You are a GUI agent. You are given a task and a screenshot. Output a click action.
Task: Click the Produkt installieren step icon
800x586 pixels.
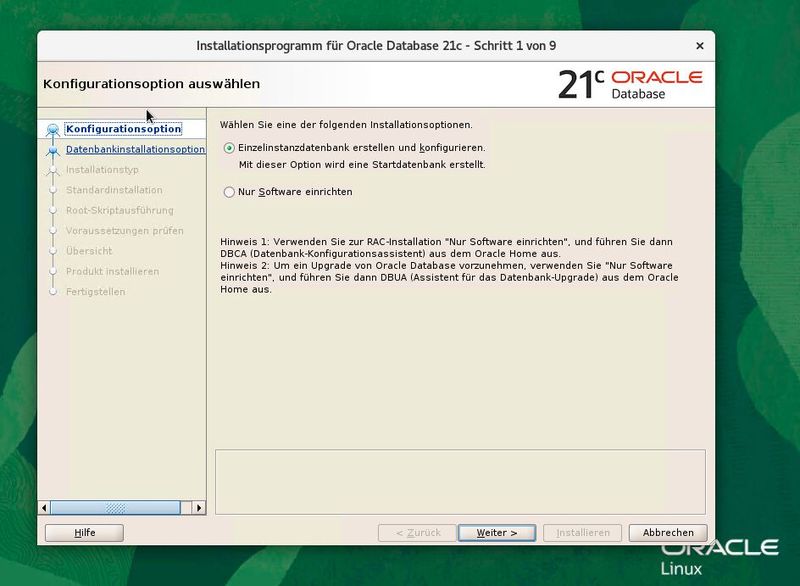(54, 271)
